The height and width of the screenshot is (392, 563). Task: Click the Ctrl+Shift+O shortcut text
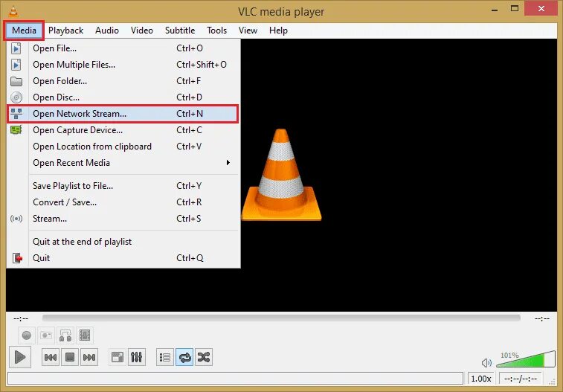coord(202,65)
